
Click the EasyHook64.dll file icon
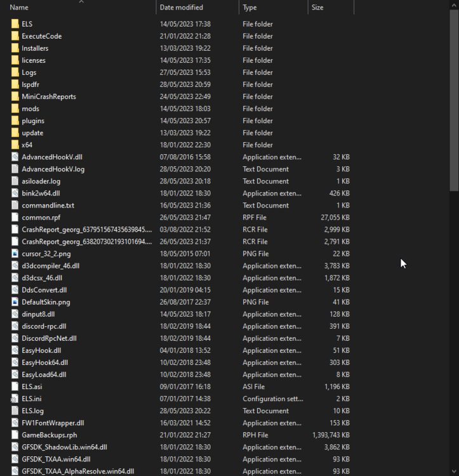click(x=15, y=362)
